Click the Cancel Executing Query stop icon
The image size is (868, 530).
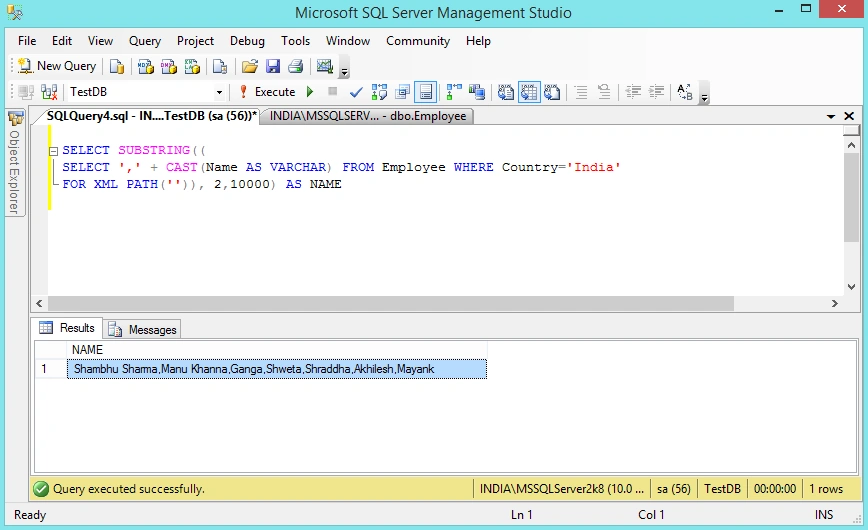[x=332, y=91]
